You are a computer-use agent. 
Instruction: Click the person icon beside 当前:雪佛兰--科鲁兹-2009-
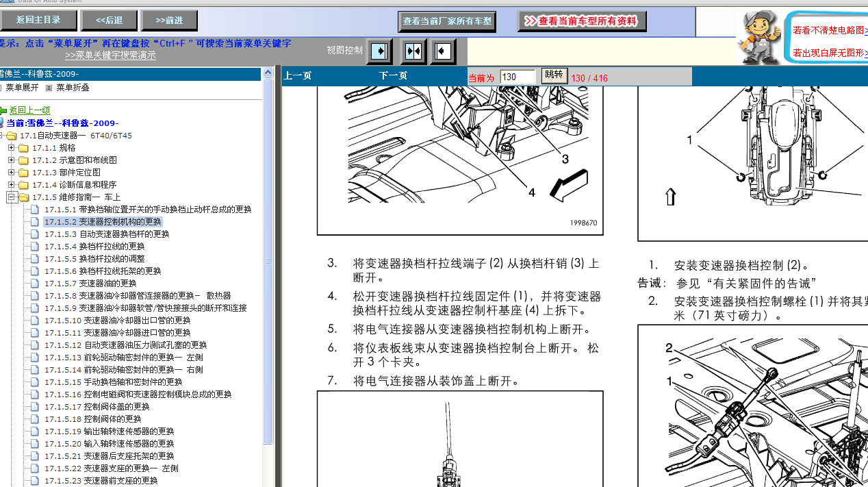tap(2, 123)
